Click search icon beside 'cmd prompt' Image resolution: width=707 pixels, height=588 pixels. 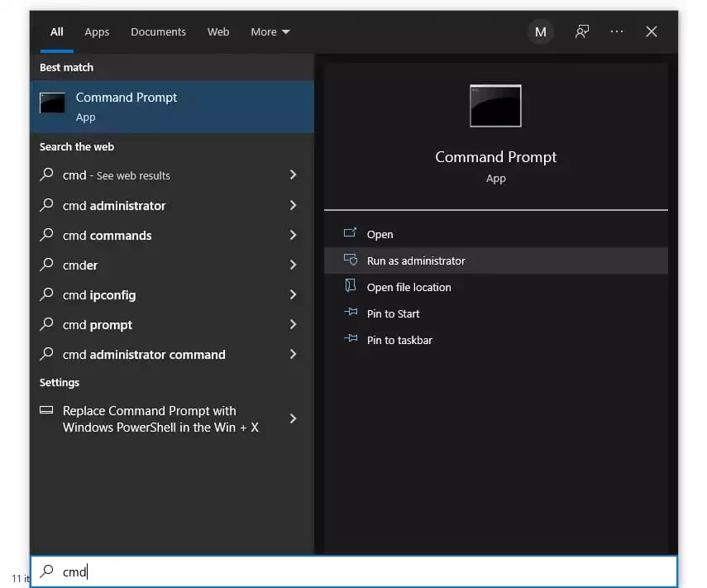pos(46,323)
